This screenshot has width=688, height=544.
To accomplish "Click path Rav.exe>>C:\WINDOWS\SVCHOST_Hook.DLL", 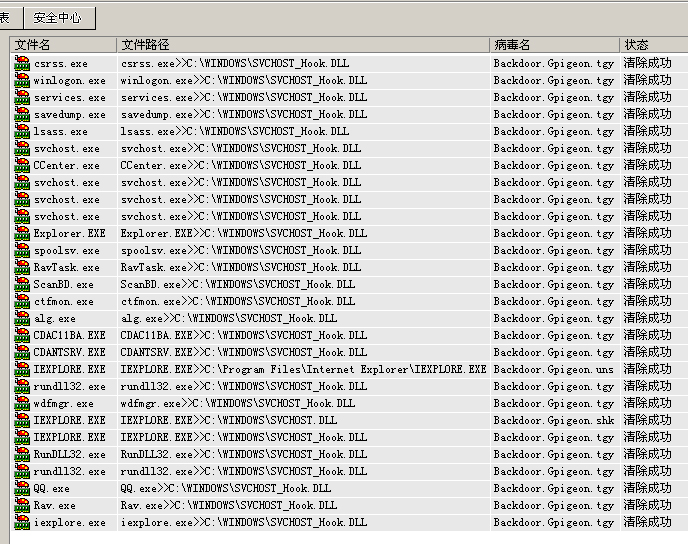I will click(x=229, y=505).
